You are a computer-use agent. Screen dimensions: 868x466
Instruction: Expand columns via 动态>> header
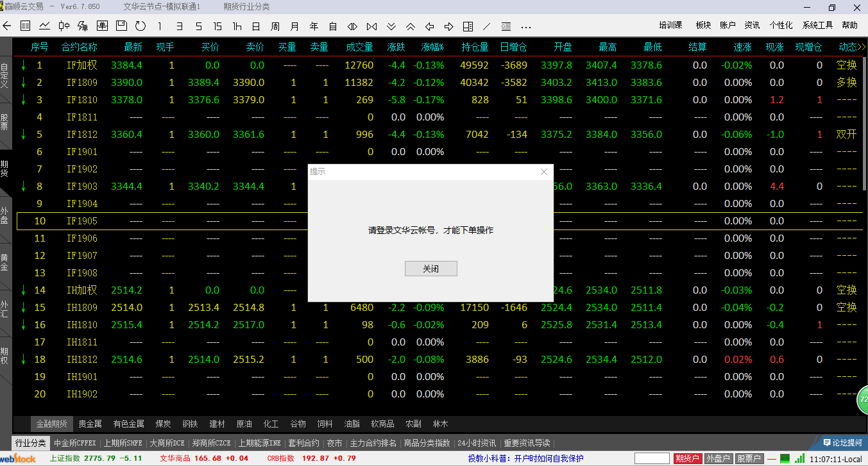[853, 47]
